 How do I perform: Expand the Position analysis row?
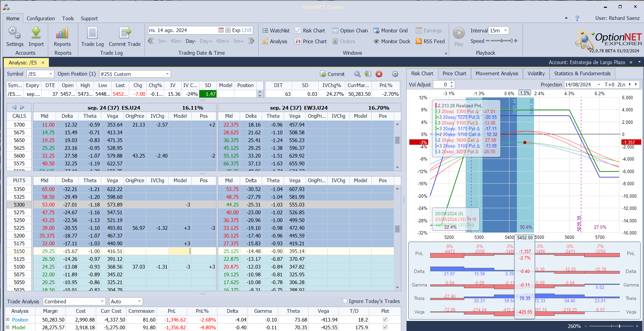pos(7,320)
